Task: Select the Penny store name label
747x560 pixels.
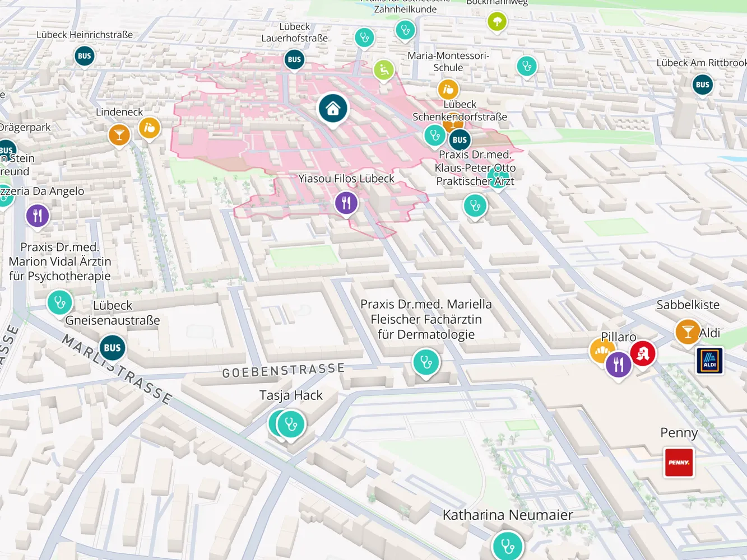Action: pyautogui.click(x=679, y=433)
